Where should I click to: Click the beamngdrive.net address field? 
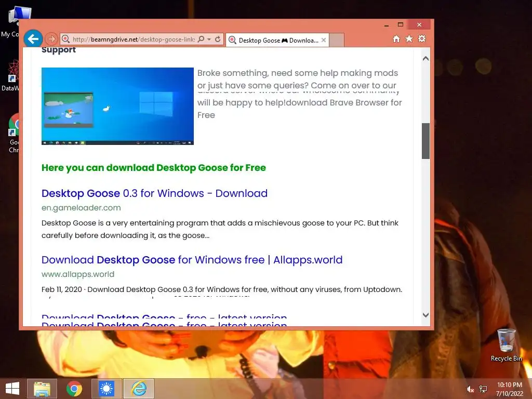tap(134, 39)
